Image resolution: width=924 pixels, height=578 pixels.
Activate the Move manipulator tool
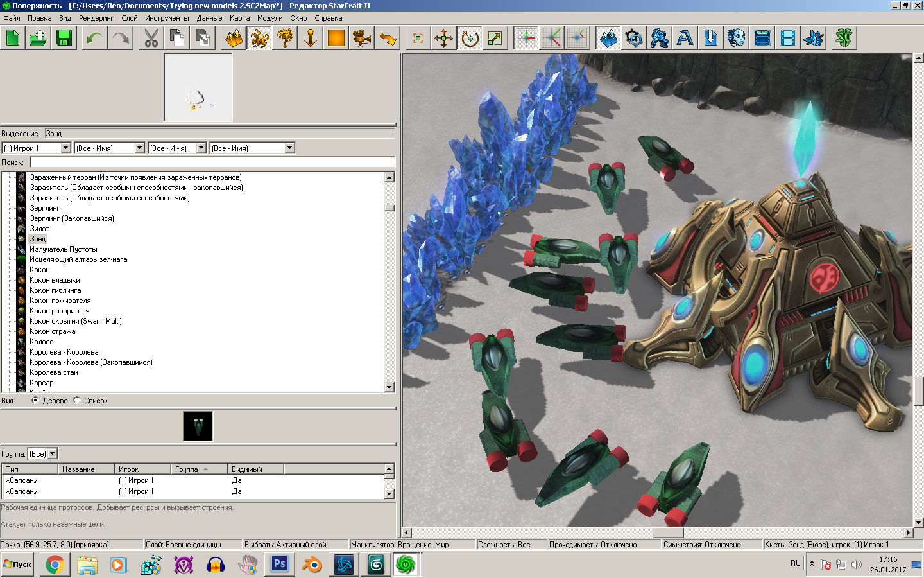[444, 38]
